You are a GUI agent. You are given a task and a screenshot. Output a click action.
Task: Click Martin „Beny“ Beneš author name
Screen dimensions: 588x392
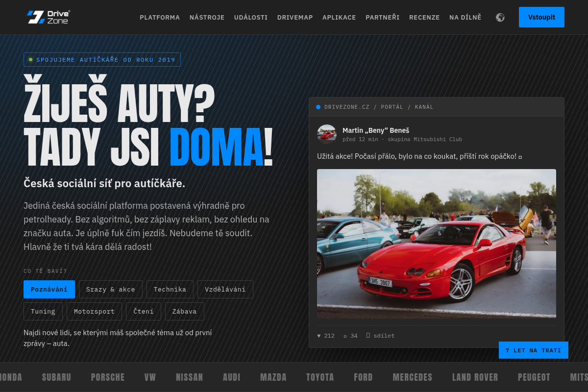click(x=376, y=130)
